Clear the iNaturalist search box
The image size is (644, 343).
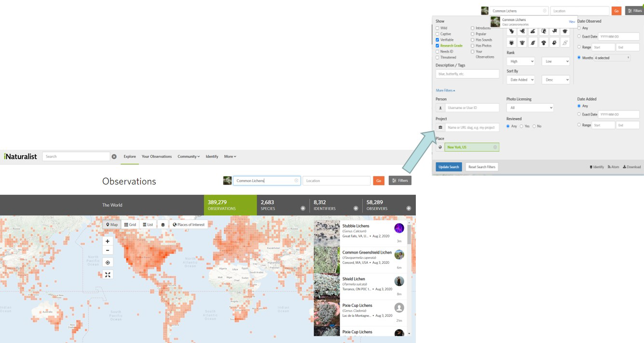(x=114, y=157)
